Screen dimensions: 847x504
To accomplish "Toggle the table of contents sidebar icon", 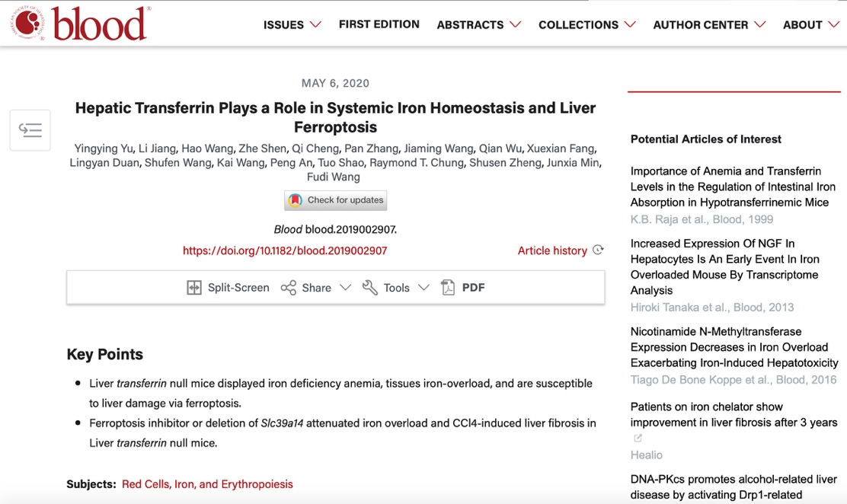I will [x=30, y=130].
